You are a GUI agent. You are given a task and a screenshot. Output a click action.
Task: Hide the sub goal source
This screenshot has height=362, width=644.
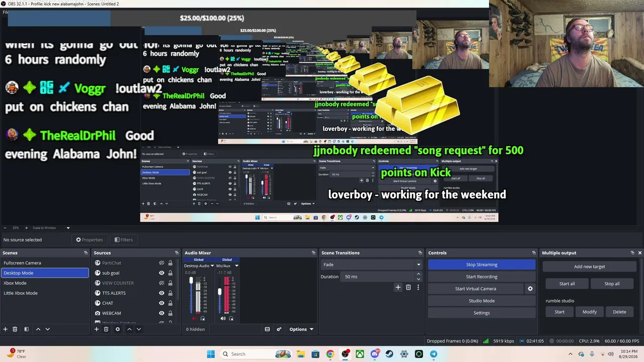(x=162, y=273)
